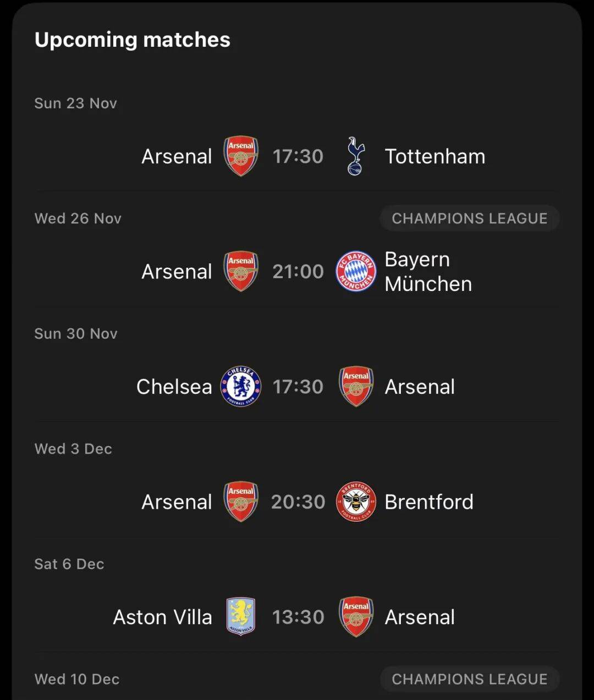
Task: Click Arsenal crest in Bayern München match
Action: [241, 272]
